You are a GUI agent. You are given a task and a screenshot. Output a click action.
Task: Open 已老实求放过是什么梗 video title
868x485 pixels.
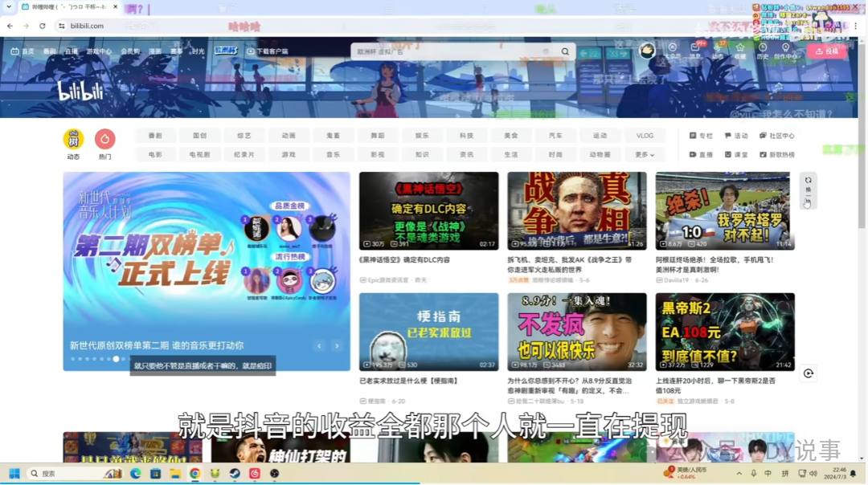pyautogui.click(x=409, y=381)
